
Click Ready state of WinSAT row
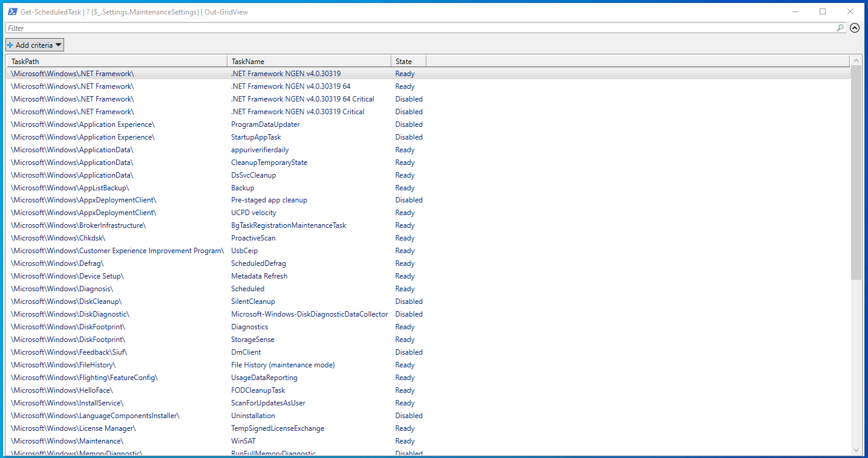point(405,441)
